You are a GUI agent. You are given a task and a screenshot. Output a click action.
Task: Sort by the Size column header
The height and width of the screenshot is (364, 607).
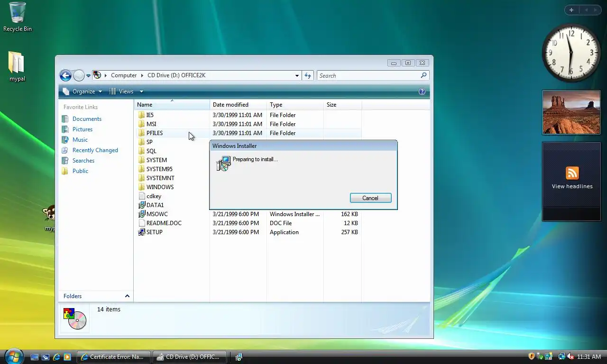point(342,105)
